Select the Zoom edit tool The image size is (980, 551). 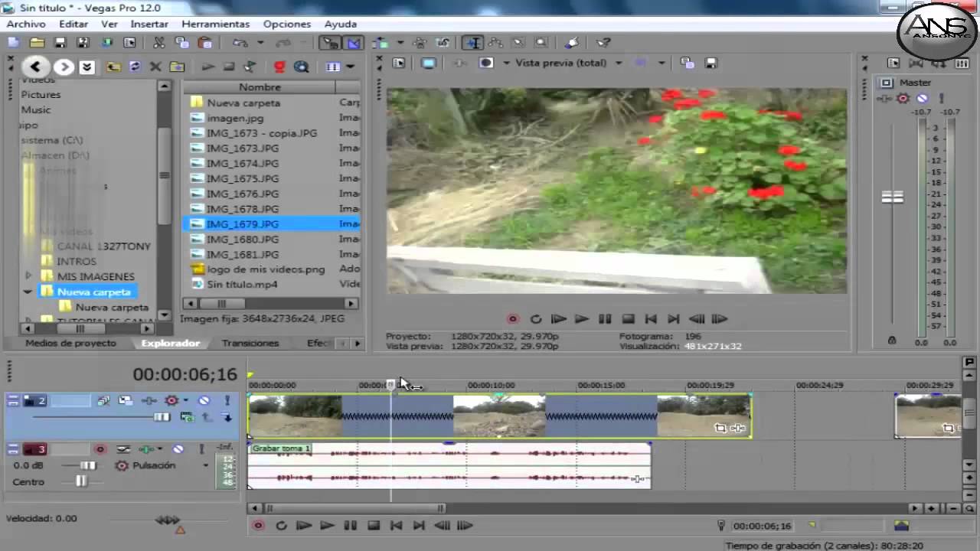pyautogui.click(x=541, y=43)
